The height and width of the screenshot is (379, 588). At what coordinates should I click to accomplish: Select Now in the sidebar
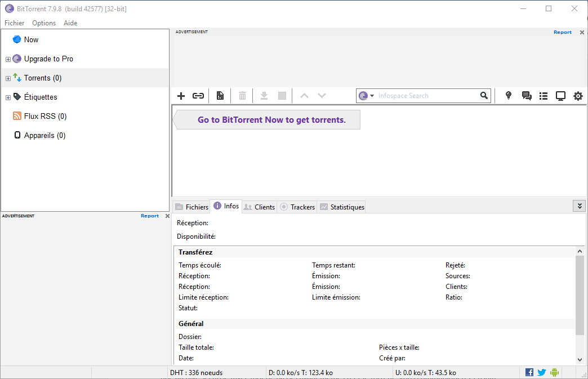tap(85, 39)
